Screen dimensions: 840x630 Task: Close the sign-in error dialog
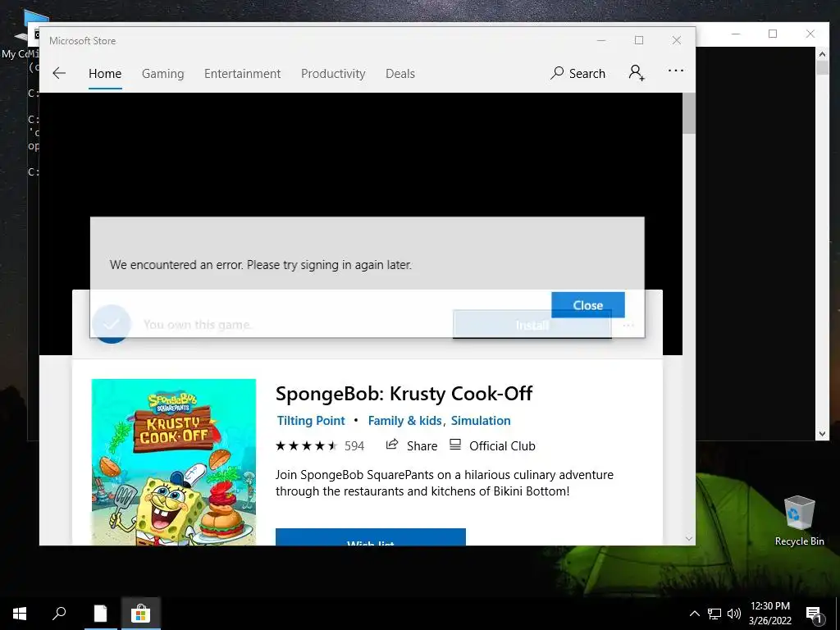click(x=587, y=305)
